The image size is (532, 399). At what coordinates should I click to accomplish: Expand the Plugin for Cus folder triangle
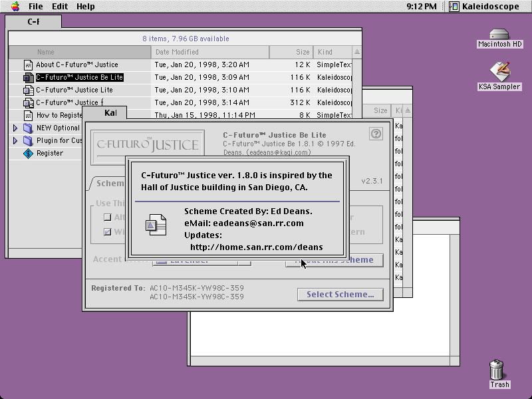(15, 140)
